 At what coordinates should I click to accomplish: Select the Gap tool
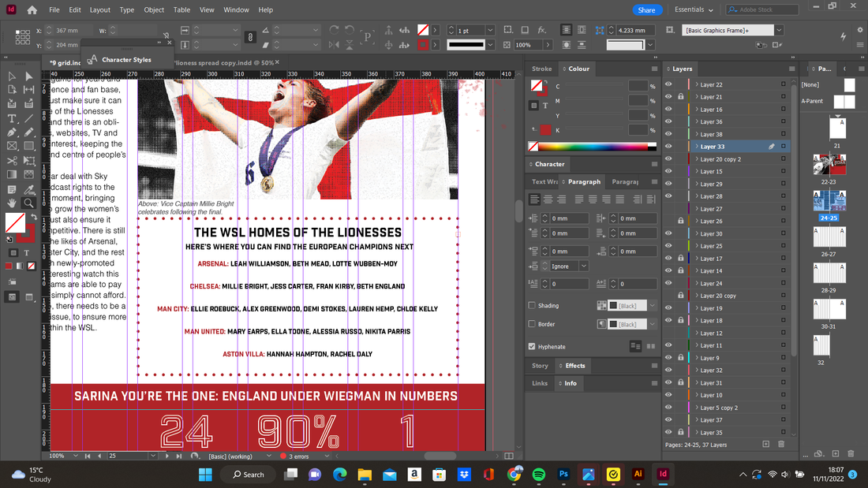click(x=28, y=89)
